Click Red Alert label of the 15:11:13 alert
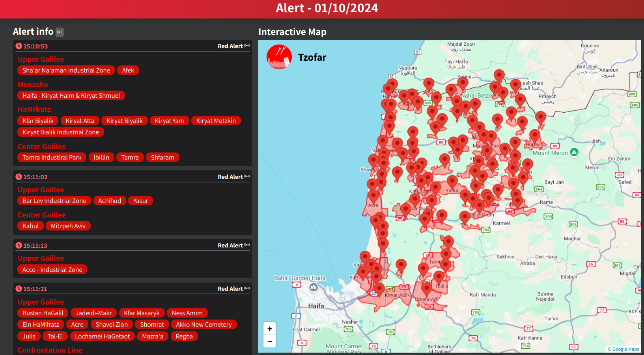The width and height of the screenshot is (644, 355). [x=230, y=245]
